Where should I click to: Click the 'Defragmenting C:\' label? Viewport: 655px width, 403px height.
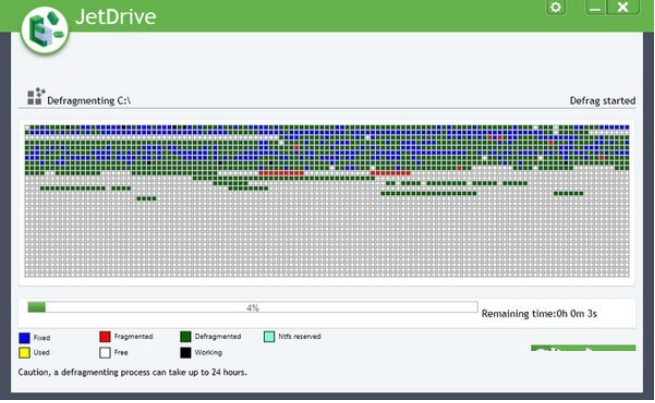coord(89,101)
